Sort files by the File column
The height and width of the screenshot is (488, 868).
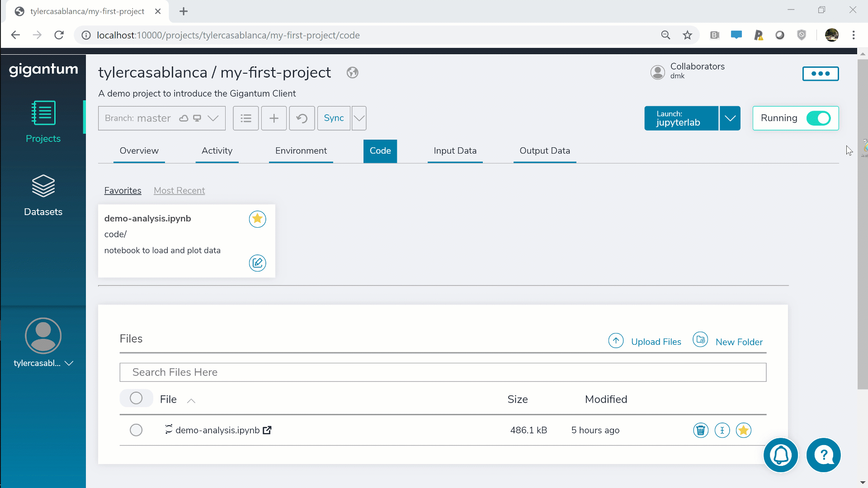pyautogui.click(x=177, y=400)
